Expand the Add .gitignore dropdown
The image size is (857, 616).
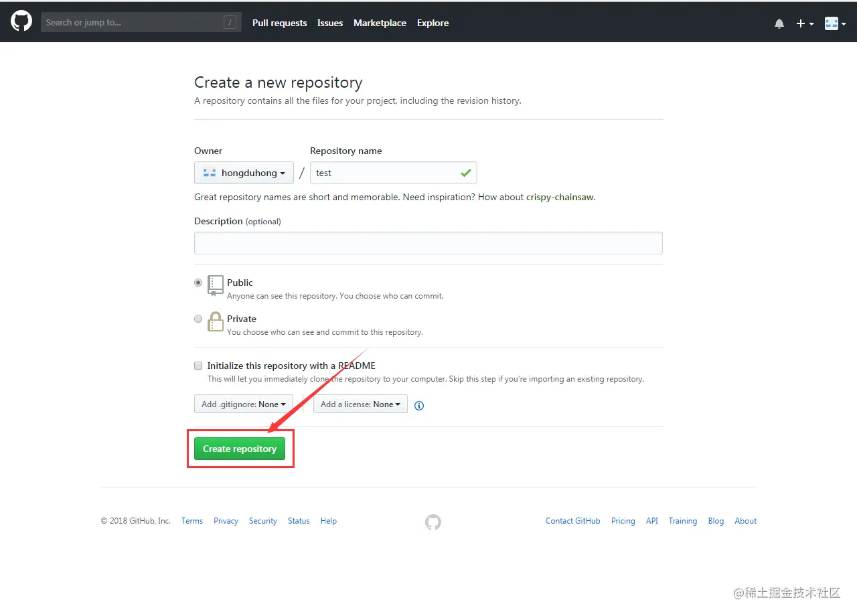pos(243,404)
